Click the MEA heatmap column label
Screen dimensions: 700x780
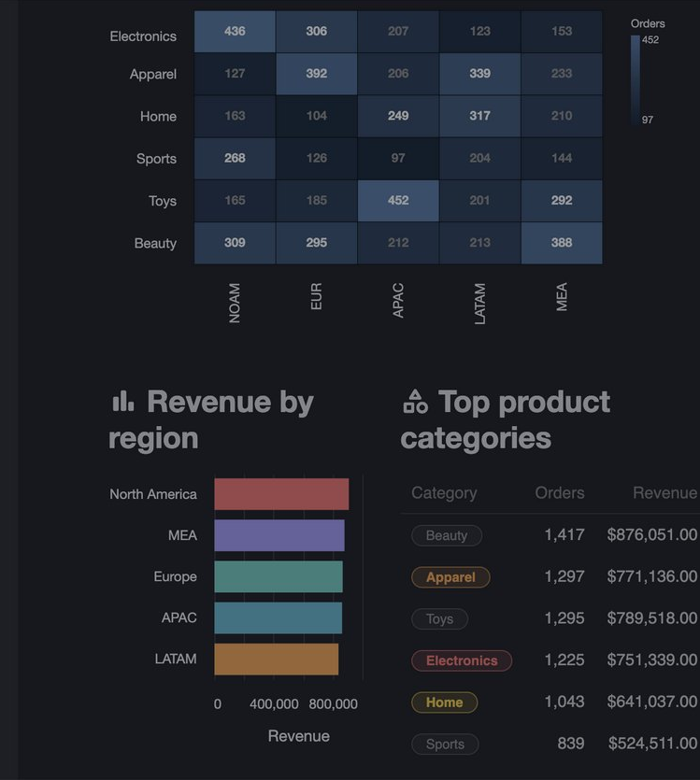coord(562,297)
